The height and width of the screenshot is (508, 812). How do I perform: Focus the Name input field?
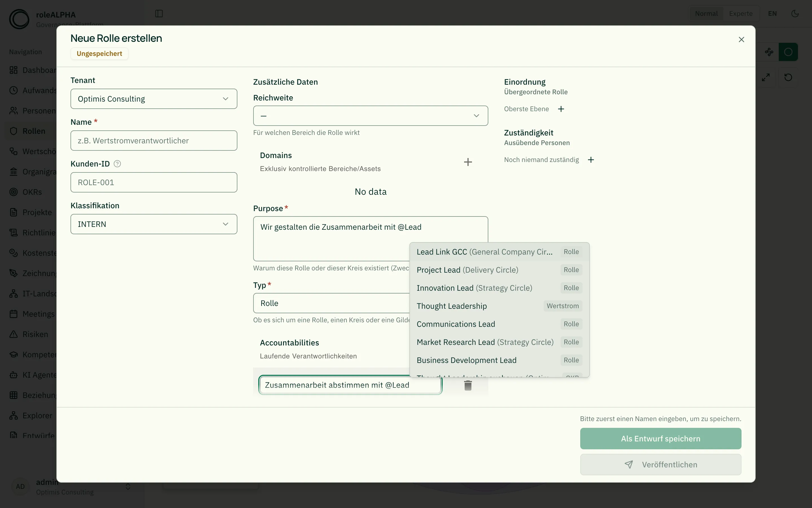pyautogui.click(x=154, y=141)
